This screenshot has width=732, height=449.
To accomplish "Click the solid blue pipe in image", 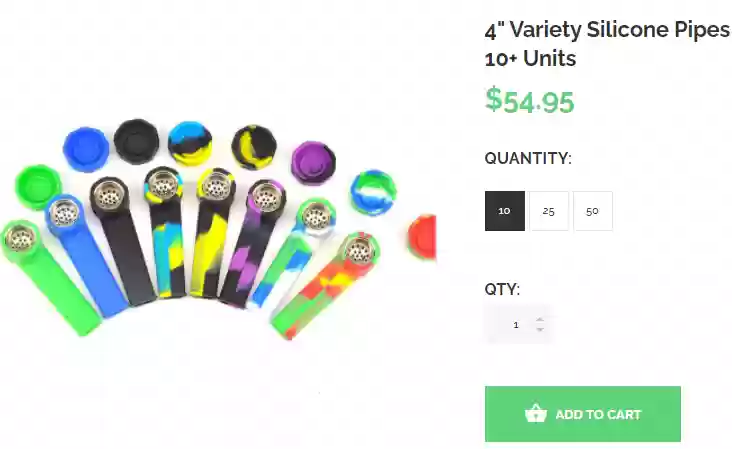I will click(x=86, y=256).
